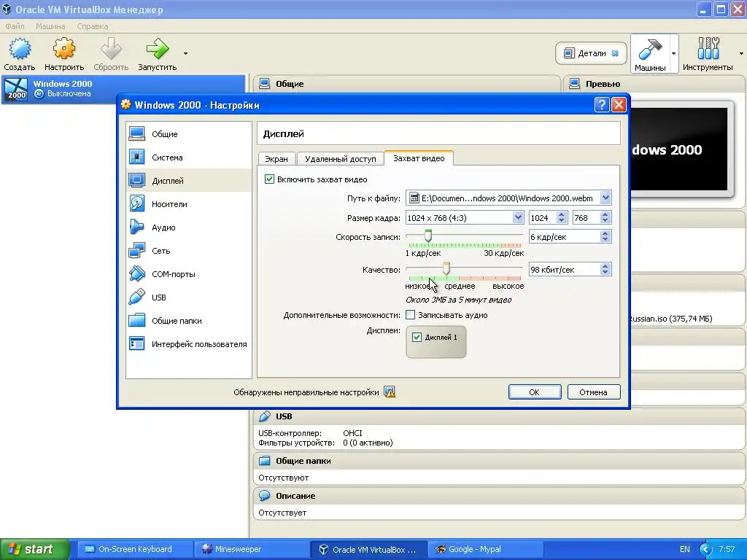Switch to the Удаленный доступ tab
Screen dimensions: 747x560
click(340, 158)
